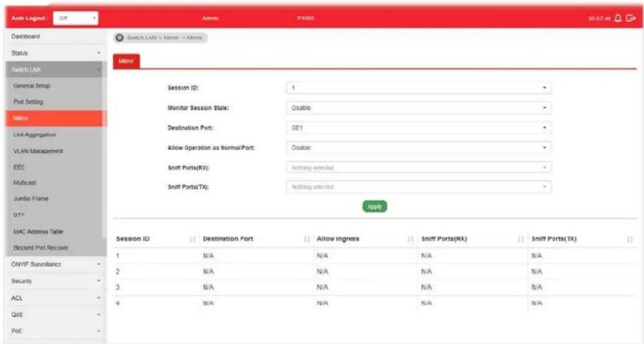Open the Destination Port dropdown

coord(419,128)
